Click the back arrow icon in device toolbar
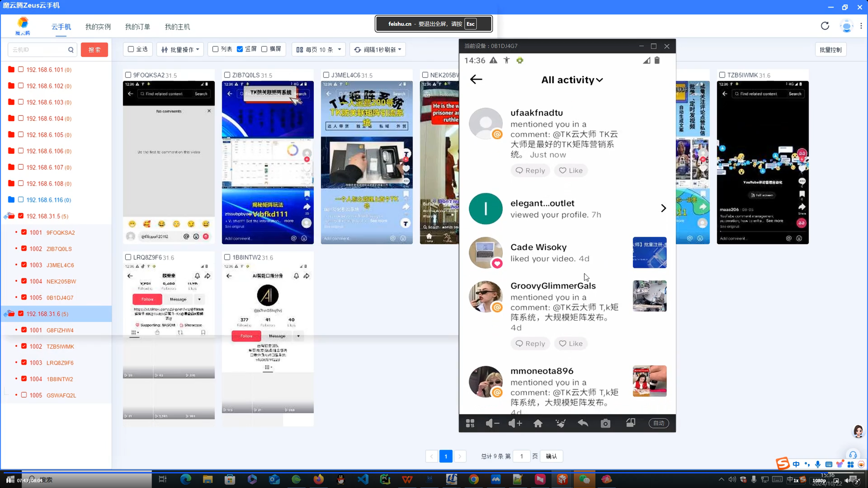This screenshot has height=488, width=868. [x=583, y=423]
